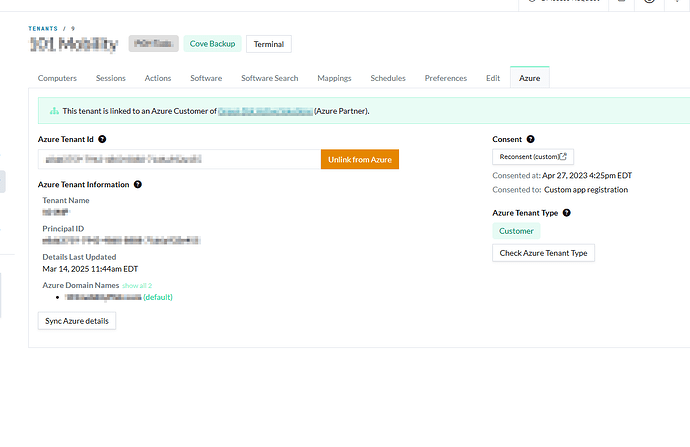Click Sync Azure details button
This screenshot has width=690, height=447.
tap(77, 321)
